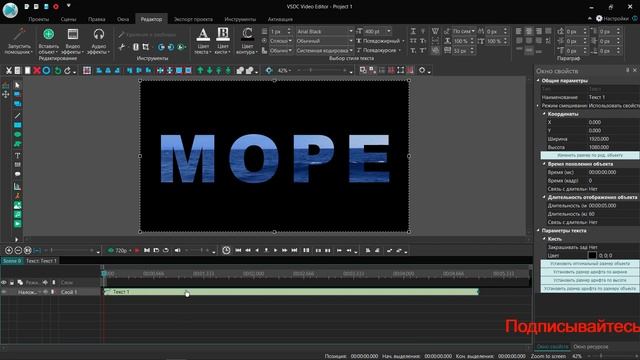Select the Текст 1 clip on timeline
The height and width of the screenshot is (360, 640).
tap(291, 292)
